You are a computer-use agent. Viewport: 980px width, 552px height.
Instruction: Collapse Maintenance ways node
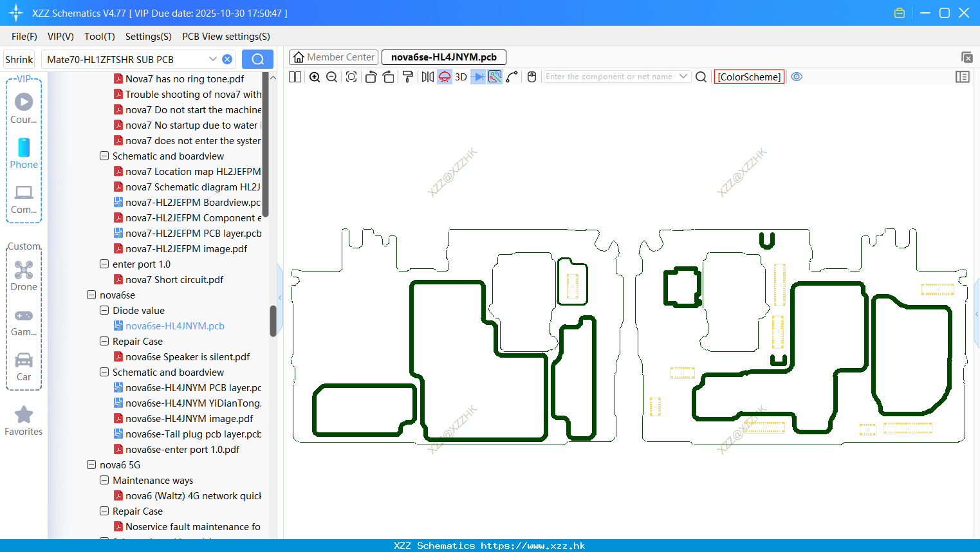click(x=104, y=480)
